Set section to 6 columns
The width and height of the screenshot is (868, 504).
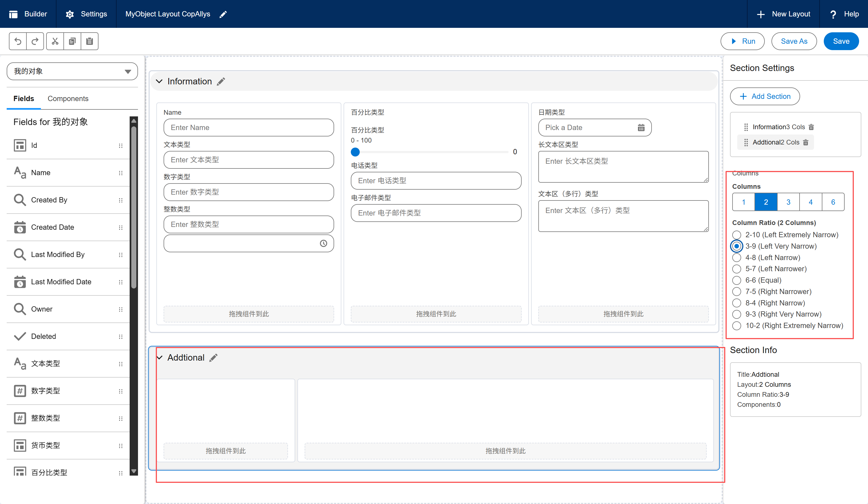[833, 202]
